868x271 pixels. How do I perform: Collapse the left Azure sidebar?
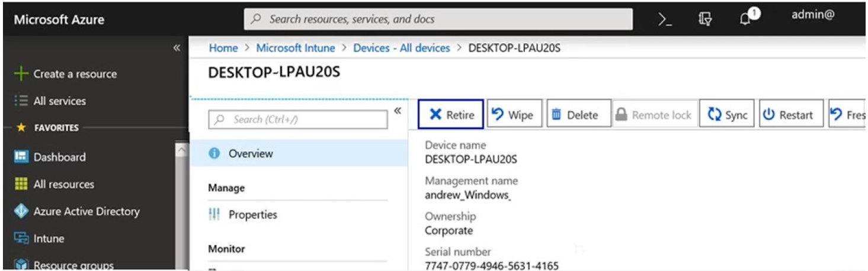point(177,48)
